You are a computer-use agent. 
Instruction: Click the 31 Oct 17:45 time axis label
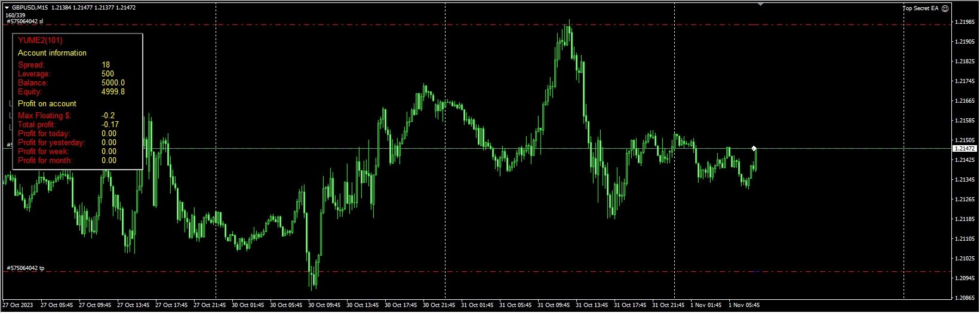(630, 305)
